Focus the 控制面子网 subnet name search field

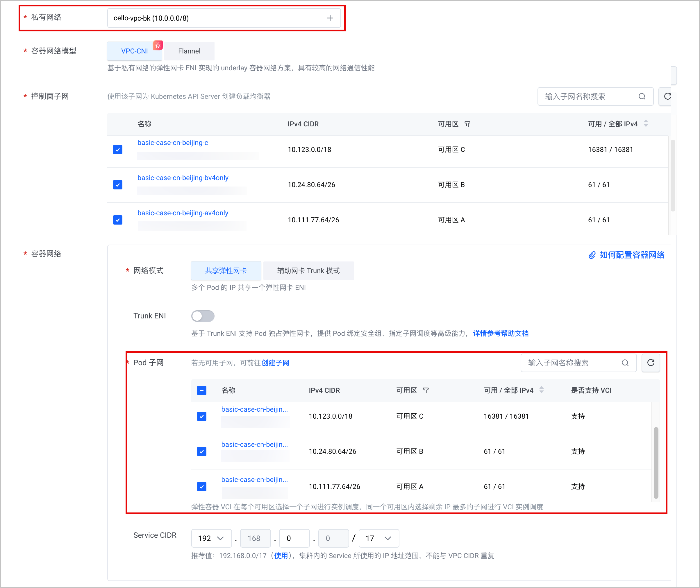595,97
